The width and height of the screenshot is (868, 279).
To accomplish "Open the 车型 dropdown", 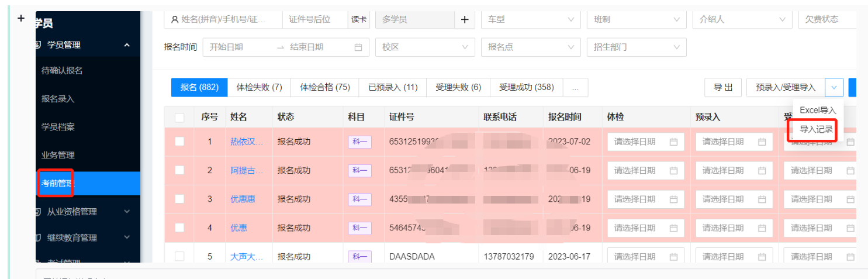I will point(531,19).
